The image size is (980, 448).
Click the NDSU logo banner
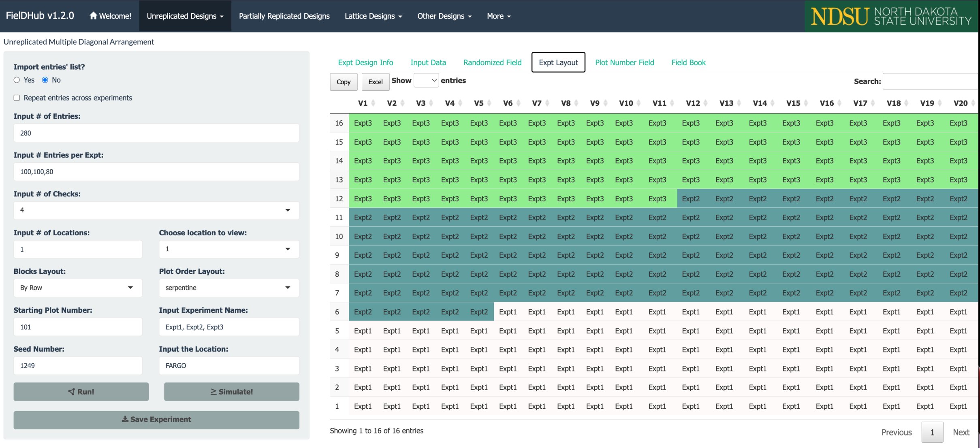coord(891,16)
